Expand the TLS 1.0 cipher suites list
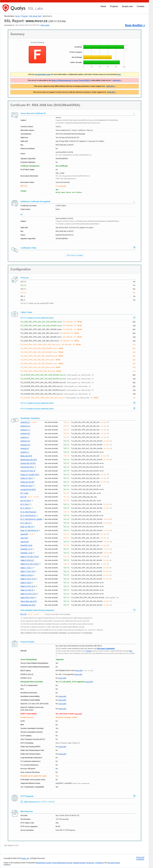Screen dimensions: 153x868 pyautogui.click(x=134, y=408)
